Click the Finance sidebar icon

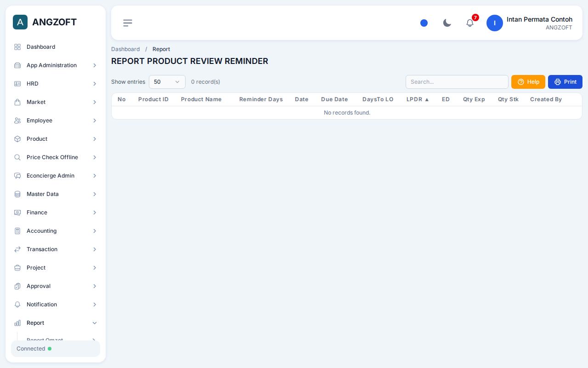coord(17,213)
